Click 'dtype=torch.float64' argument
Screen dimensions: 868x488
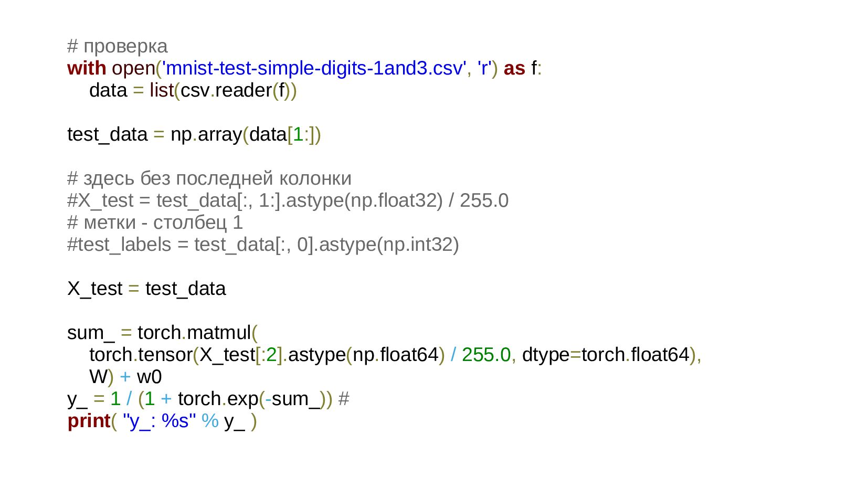(606, 355)
